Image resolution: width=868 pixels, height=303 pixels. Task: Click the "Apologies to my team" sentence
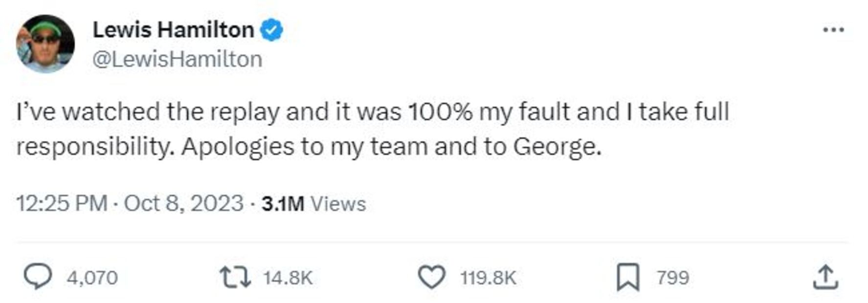(x=303, y=147)
